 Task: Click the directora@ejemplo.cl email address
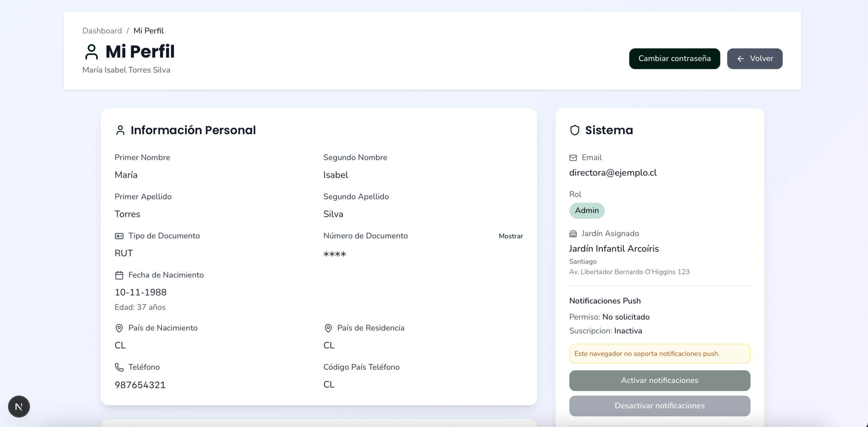click(x=613, y=173)
